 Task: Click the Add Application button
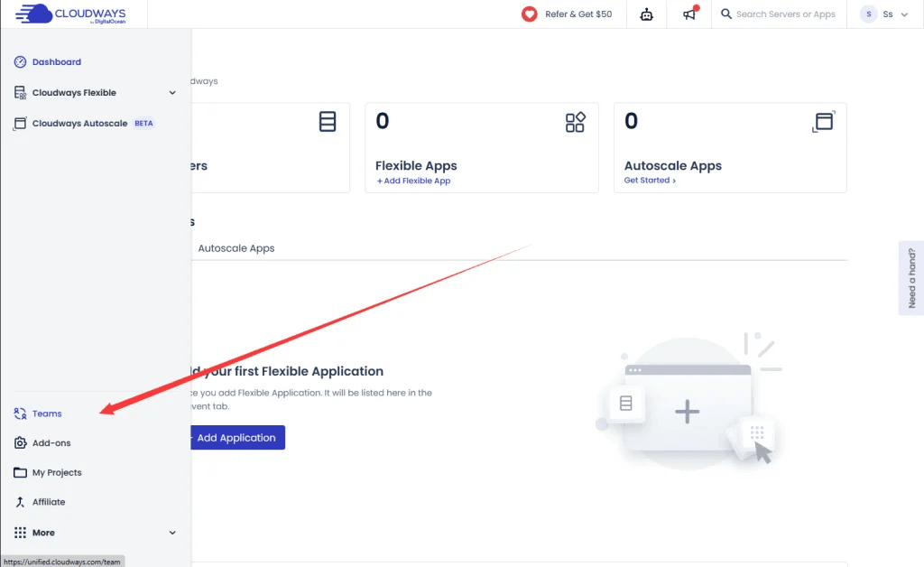[237, 437]
